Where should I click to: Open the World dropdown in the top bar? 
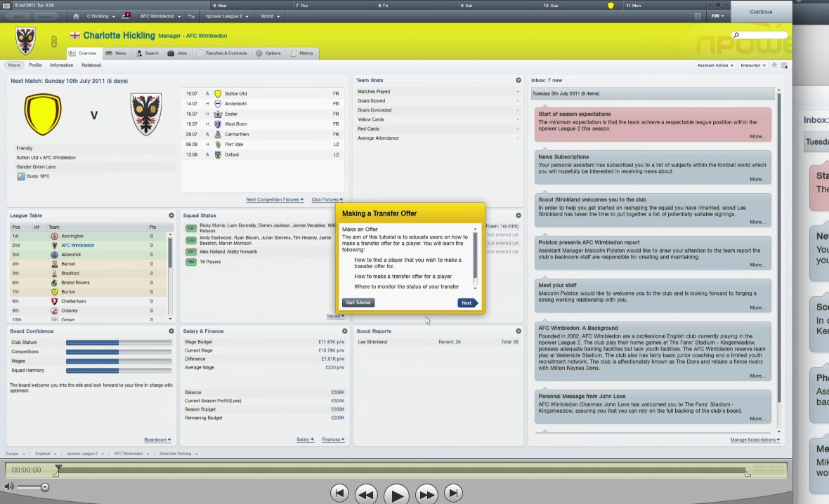(270, 16)
